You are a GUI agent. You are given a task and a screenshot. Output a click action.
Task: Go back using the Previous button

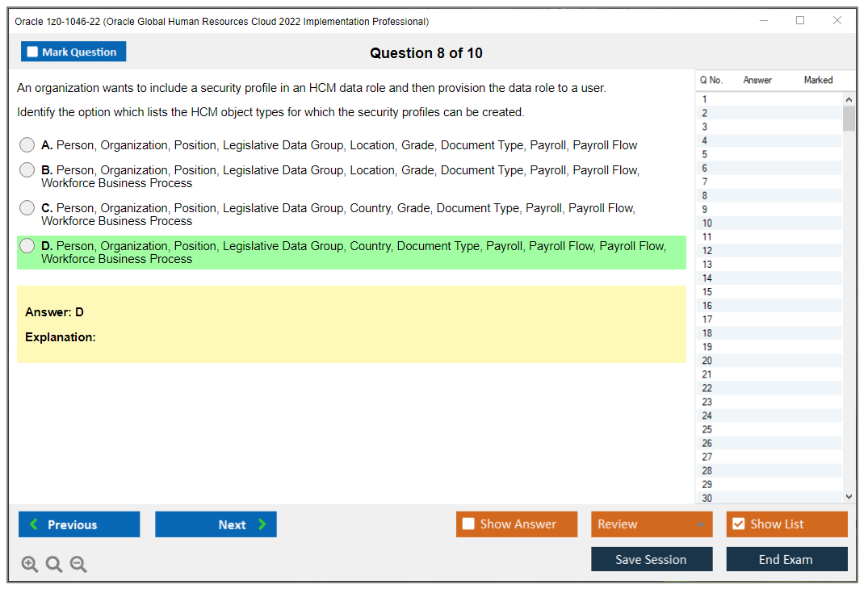78,524
